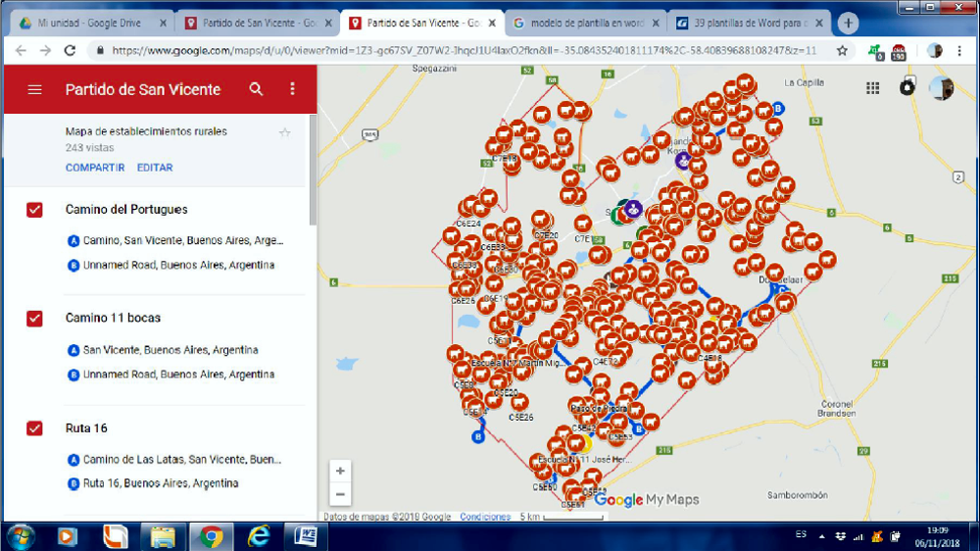The height and width of the screenshot is (551, 980).
Task: Click the Paso de Piedra label on map
Action: coord(599,409)
